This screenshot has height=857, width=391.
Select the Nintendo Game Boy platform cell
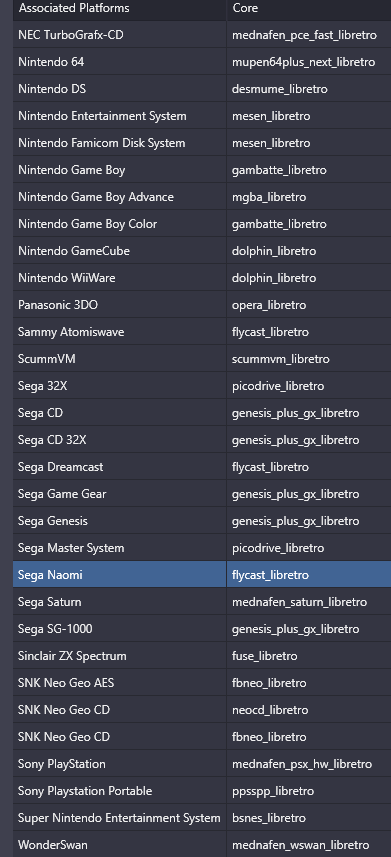click(120, 170)
